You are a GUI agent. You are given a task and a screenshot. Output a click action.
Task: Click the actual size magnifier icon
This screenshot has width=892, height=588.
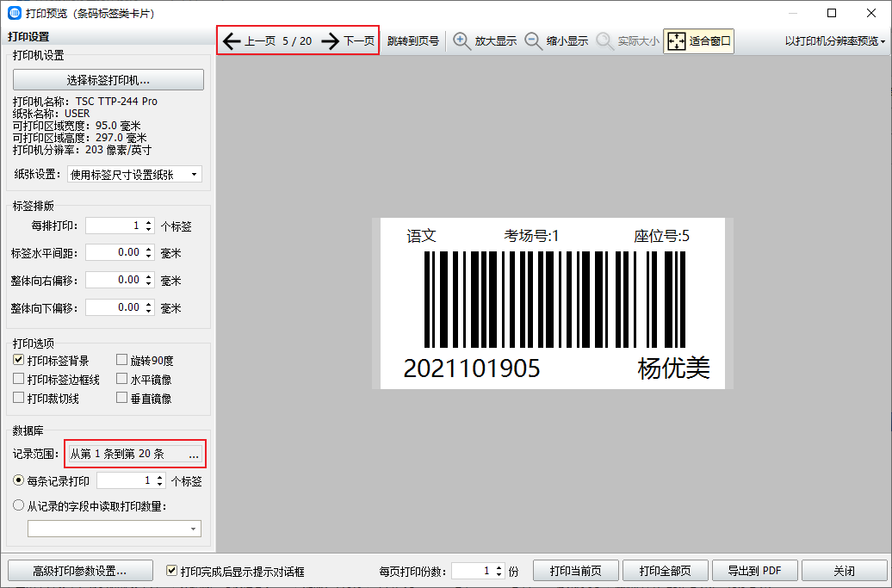click(x=604, y=41)
